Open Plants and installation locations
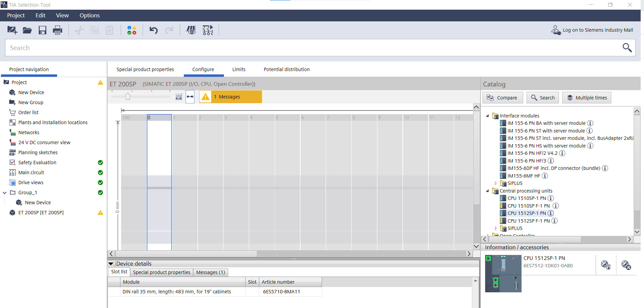Image resolution: width=644 pixels, height=308 pixels. click(x=53, y=122)
